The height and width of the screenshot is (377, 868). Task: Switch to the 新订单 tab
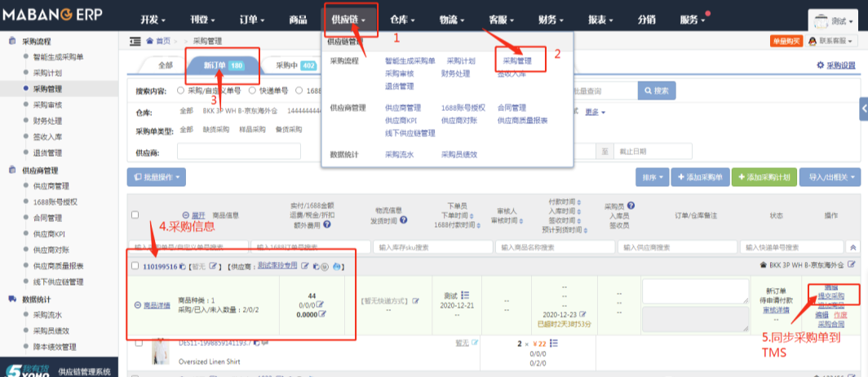point(223,65)
